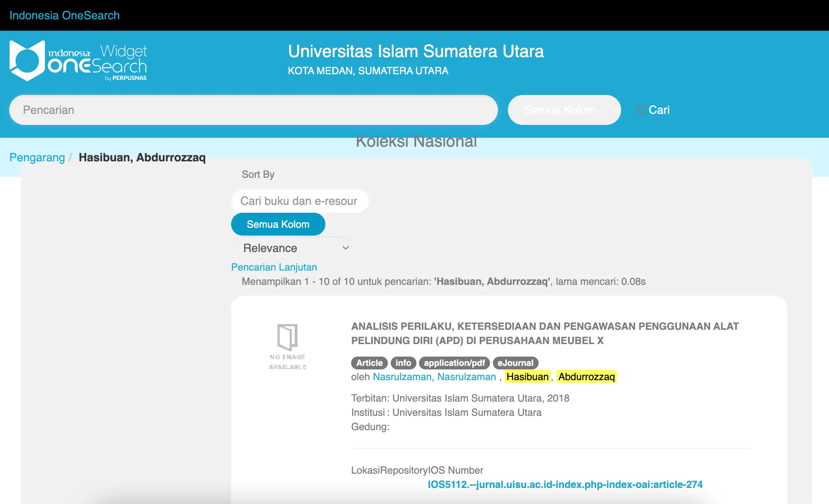Click the eJournal tag badge
829x504 pixels.
[515, 363]
